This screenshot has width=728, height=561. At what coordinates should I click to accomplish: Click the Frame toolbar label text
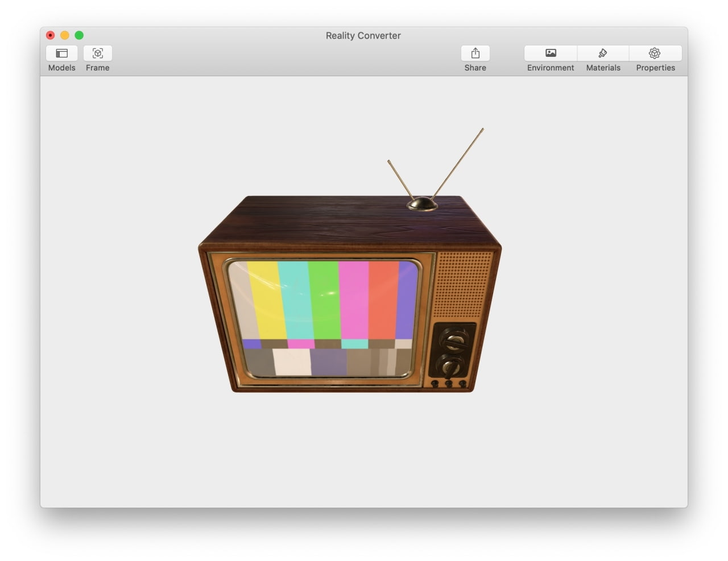tap(97, 68)
